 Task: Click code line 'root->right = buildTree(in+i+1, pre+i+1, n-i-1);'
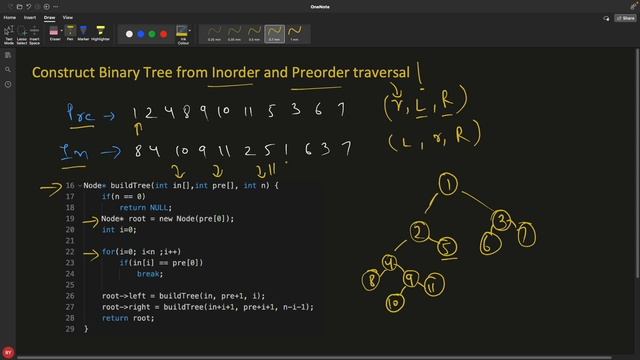point(208,307)
